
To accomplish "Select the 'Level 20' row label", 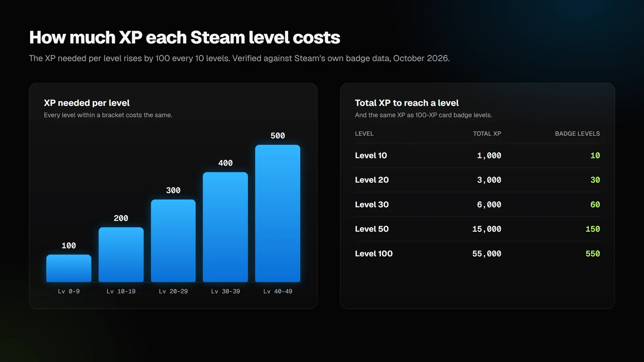I will pyautogui.click(x=372, y=180).
